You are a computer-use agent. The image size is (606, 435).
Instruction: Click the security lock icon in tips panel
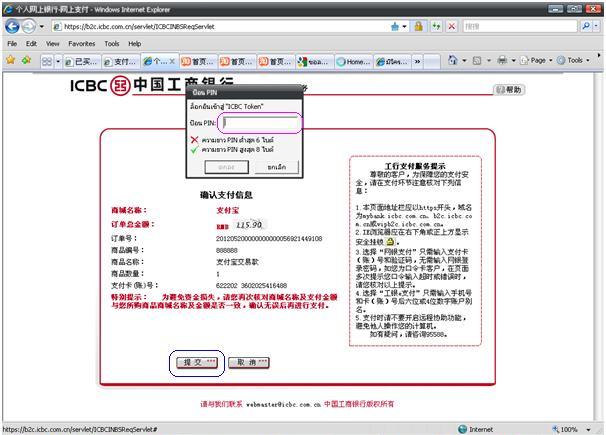pyautogui.click(x=390, y=242)
